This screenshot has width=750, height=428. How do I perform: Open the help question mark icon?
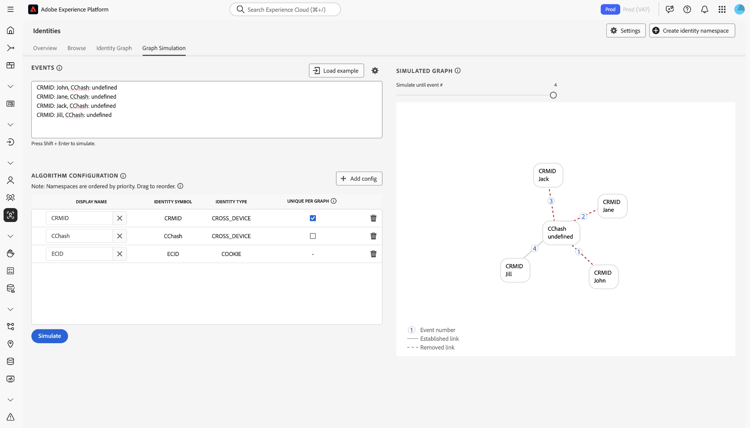pyautogui.click(x=687, y=9)
